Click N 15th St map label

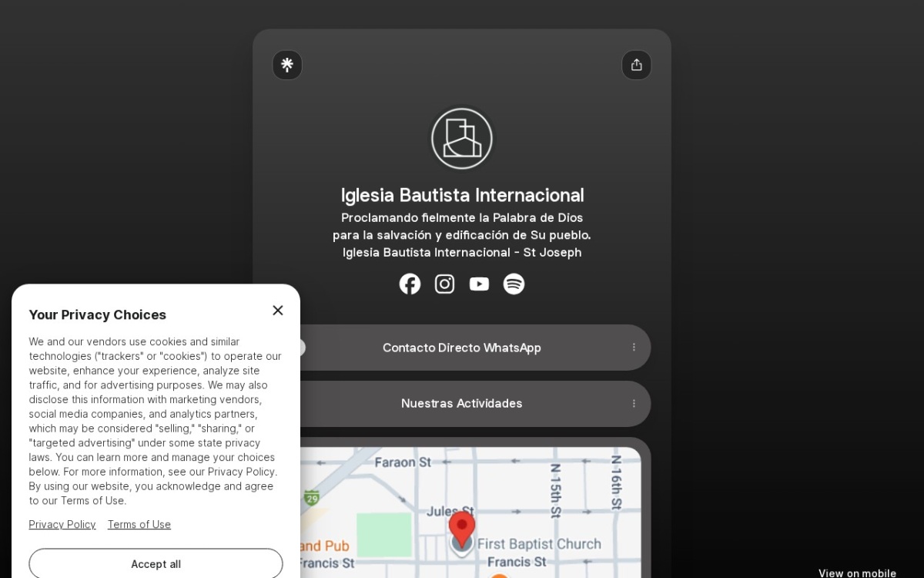555,490
